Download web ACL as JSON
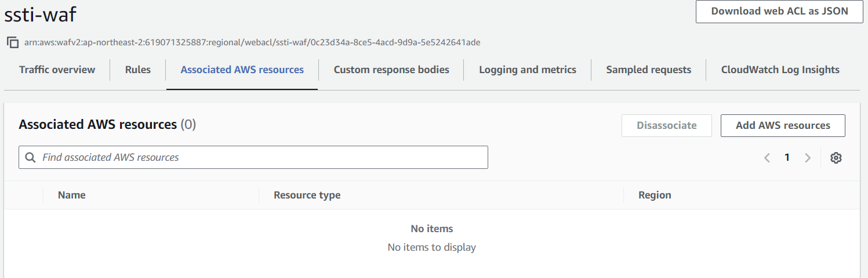This screenshot has height=278, width=868. pyautogui.click(x=779, y=11)
